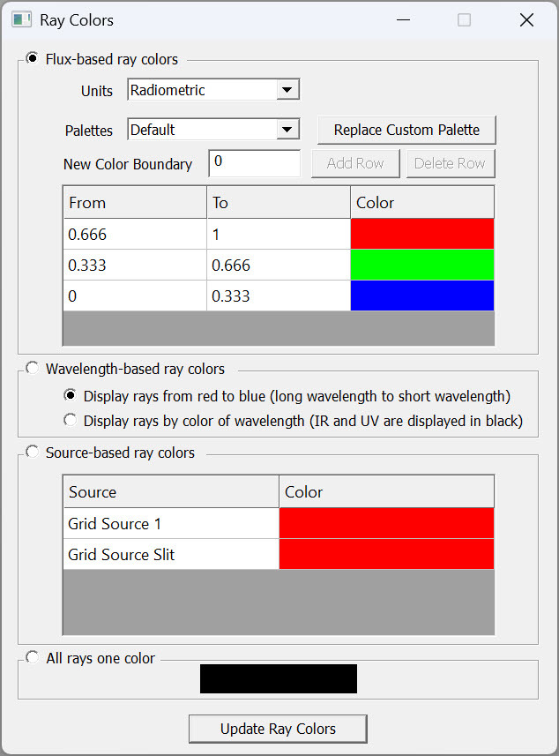
Task: Focus the New Color Boundary input field
Action: [255, 163]
